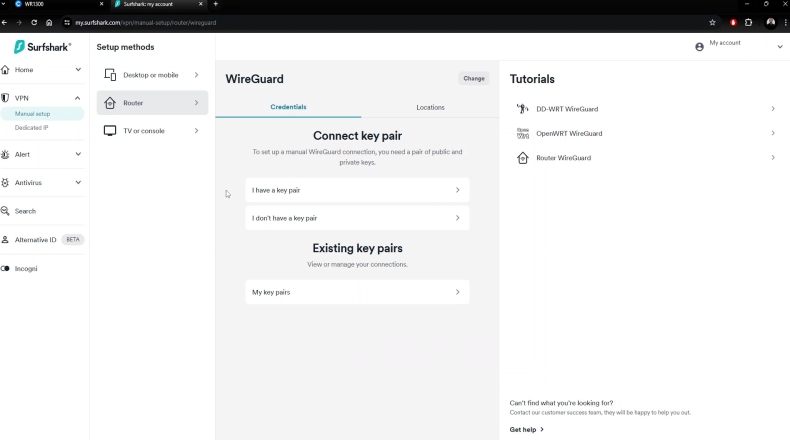Viewport: 790px width, 440px height.
Task: Bookmark this page with the star icon
Action: pos(712,22)
